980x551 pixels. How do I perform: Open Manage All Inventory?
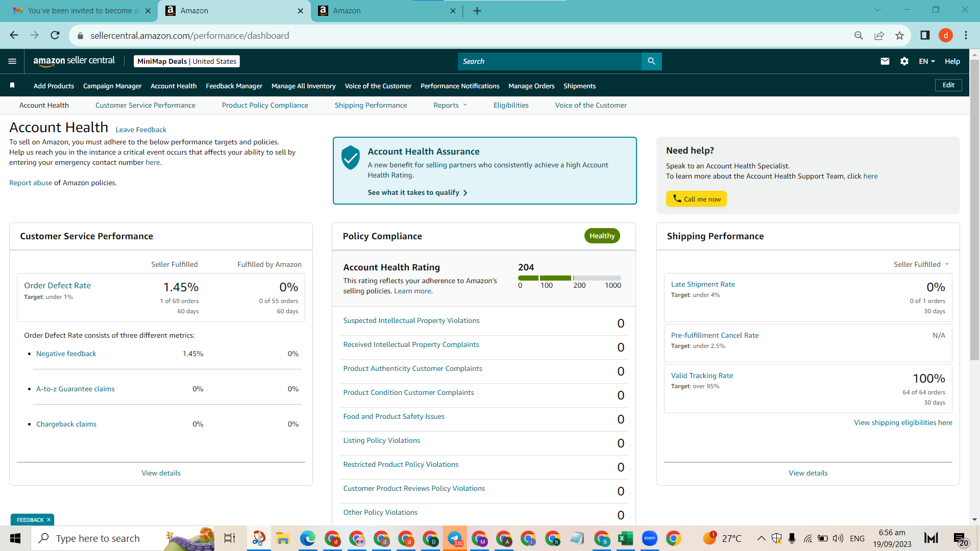pyautogui.click(x=304, y=86)
